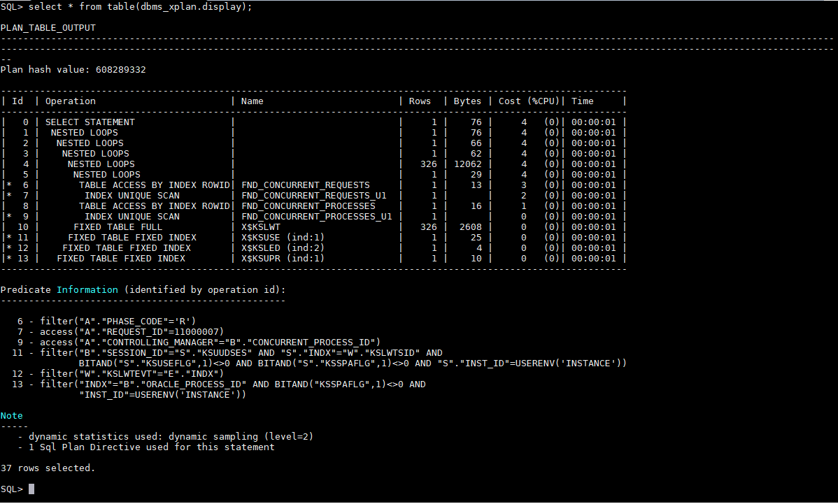The image size is (838, 504).
Task: Click the FIXED TABLE FULL operation row
Action: pos(113,226)
